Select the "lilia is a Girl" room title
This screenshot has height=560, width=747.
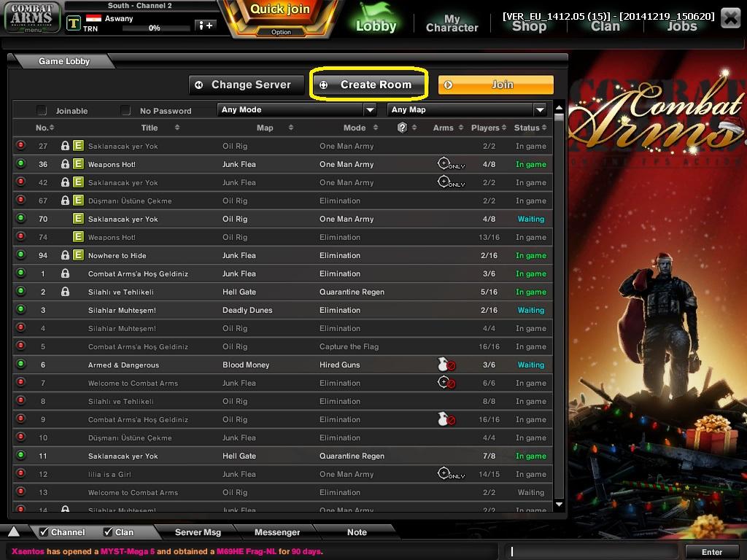pos(109,474)
